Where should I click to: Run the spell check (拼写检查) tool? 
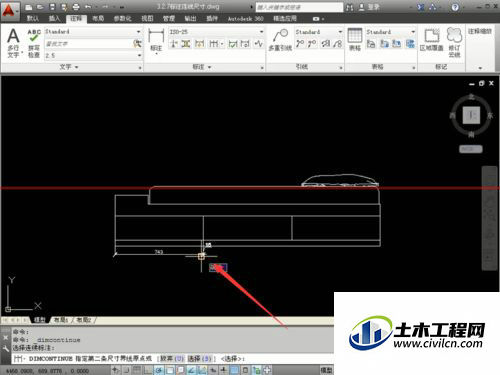pos(34,43)
